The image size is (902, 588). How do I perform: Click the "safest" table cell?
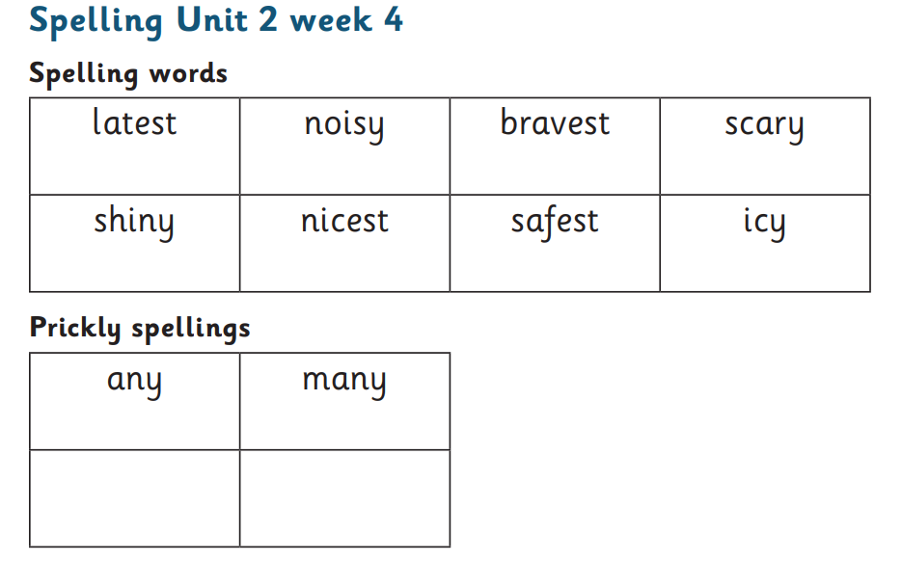[x=555, y=221]
